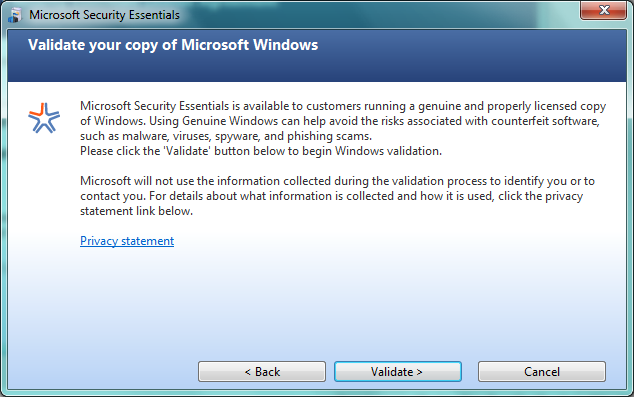634x397 pixels.
Task: Go to previous step with Back button
Action: pyautogui.click(x=262, y=372)
